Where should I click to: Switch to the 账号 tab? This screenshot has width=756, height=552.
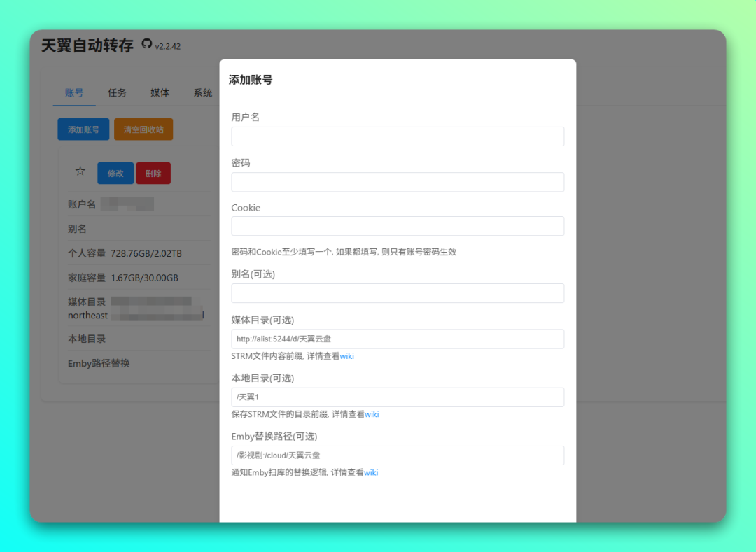click(74, 92)
